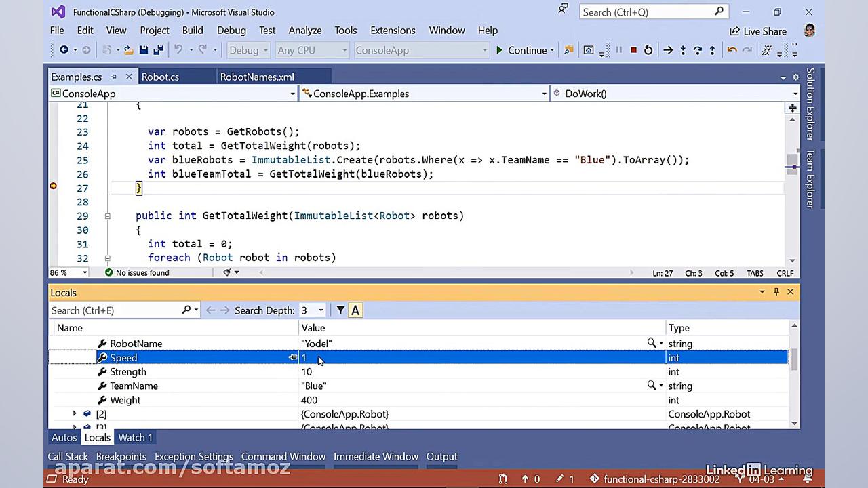The width and height of the screenshot is (868, 488).
Task: Click the Locals search magnifier icon
Action: point(186,310)
